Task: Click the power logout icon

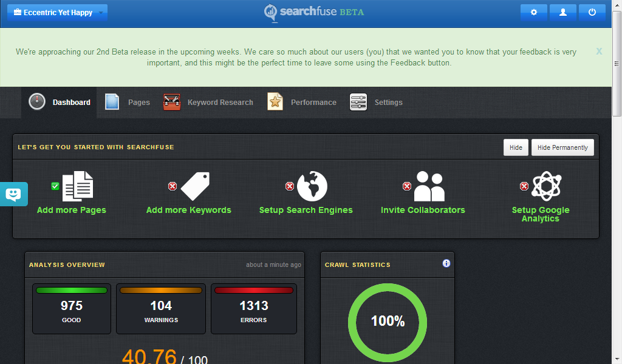Action: pos(592,12)
